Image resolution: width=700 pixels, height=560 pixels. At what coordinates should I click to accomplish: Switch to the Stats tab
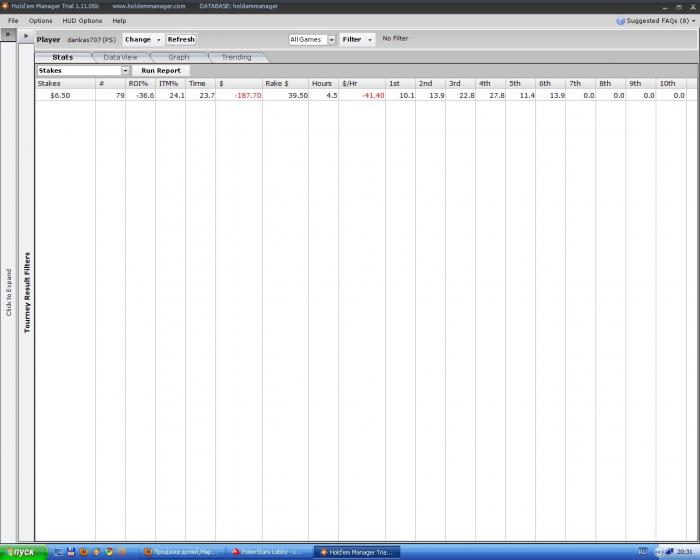[x=62, y=57]
